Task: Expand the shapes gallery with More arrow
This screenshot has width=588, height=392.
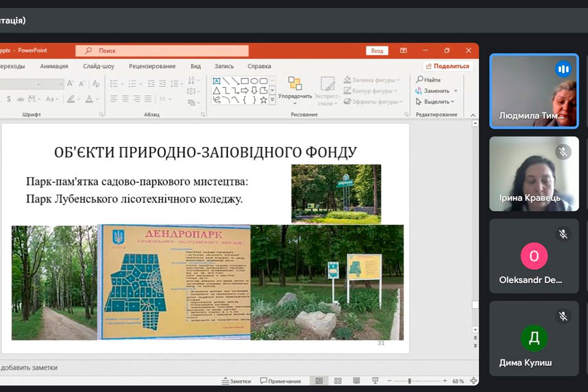Action: click(x=272, y=101)
